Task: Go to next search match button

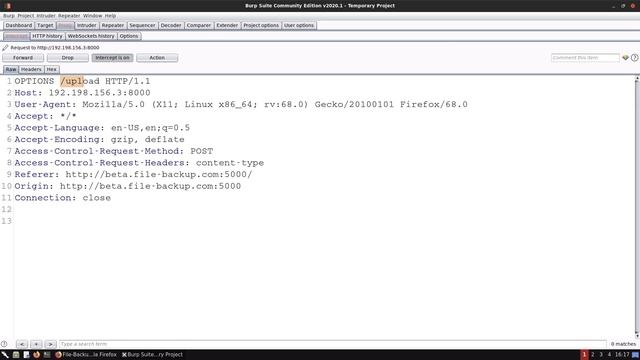Action: (x=51, y=344)
